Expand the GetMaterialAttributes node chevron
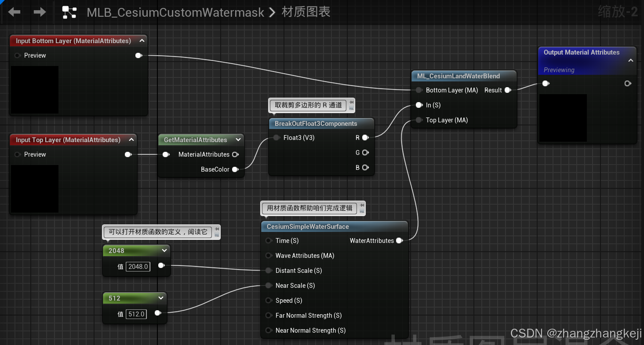 tap(238, 140)
